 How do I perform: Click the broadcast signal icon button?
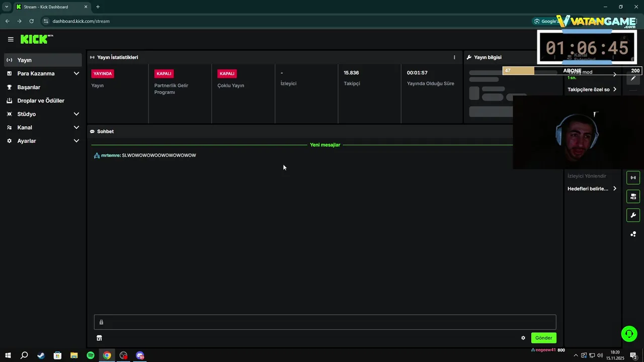(x=633, y=177)
